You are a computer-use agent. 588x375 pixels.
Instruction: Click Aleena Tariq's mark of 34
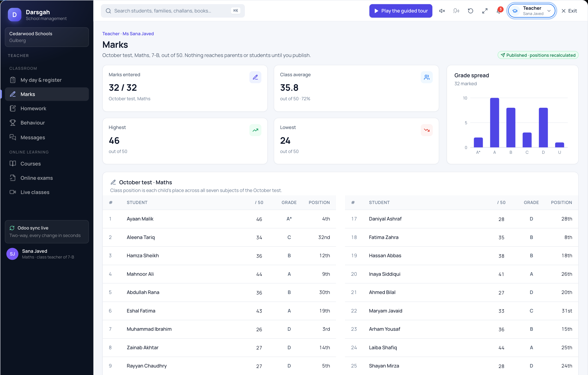(x=259, y=237)
